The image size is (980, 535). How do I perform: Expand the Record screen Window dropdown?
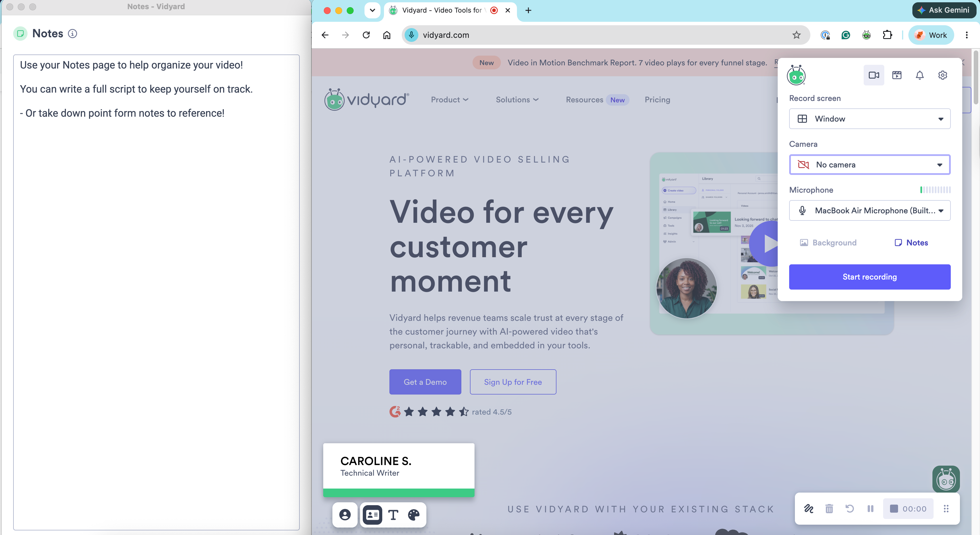pos(870,119)
